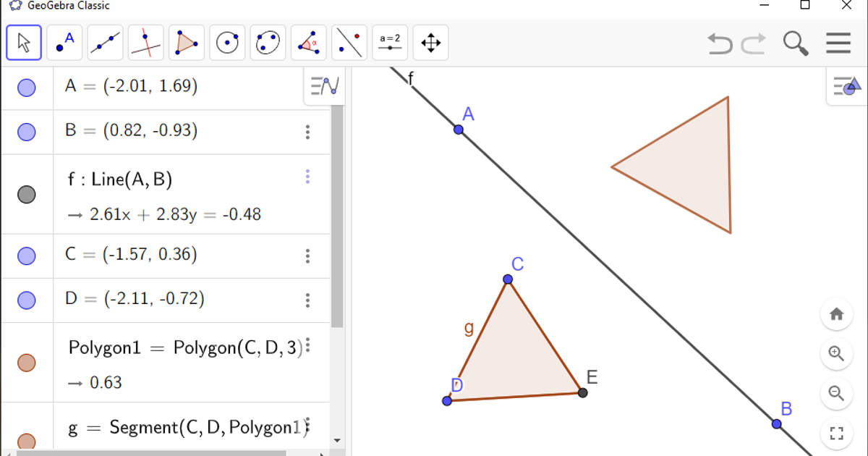Select the Move arrow tool

pos(24,43)
